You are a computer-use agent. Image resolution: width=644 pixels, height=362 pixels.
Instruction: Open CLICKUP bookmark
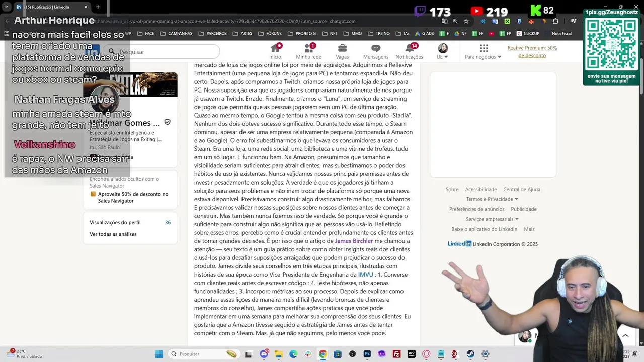[x=528, y=34]
